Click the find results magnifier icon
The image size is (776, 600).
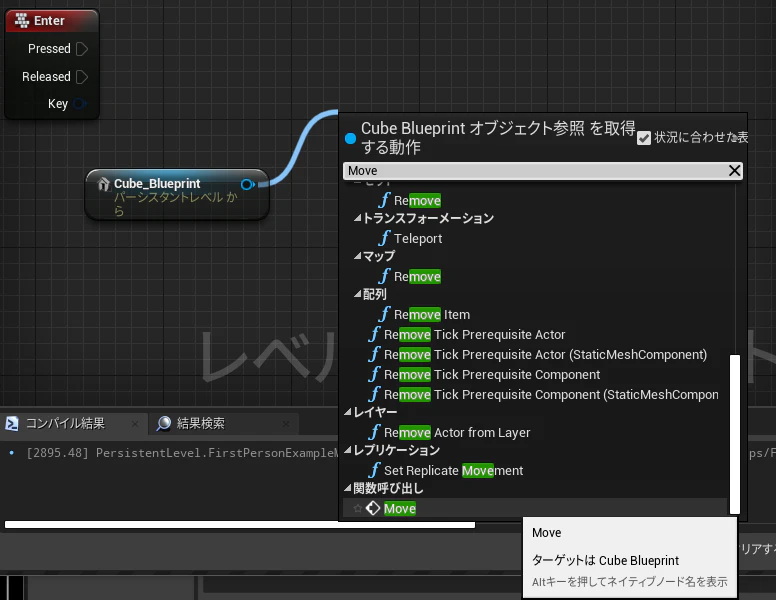(x=164, y=424)
